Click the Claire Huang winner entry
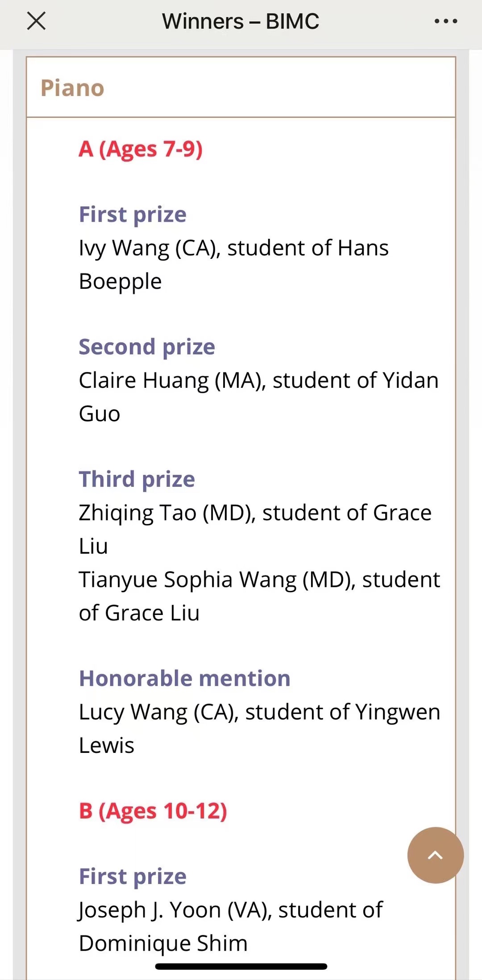482x980 pixels. pos(258,397)
